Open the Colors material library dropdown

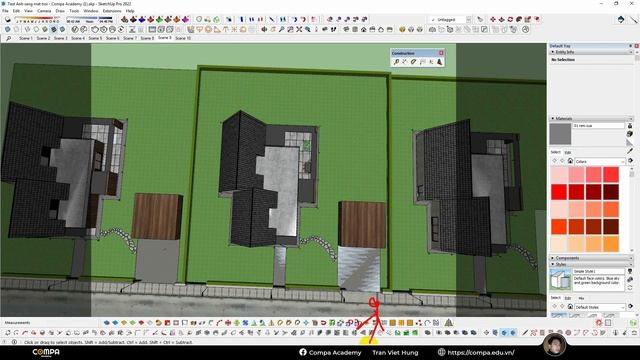(x=600, y=162)
